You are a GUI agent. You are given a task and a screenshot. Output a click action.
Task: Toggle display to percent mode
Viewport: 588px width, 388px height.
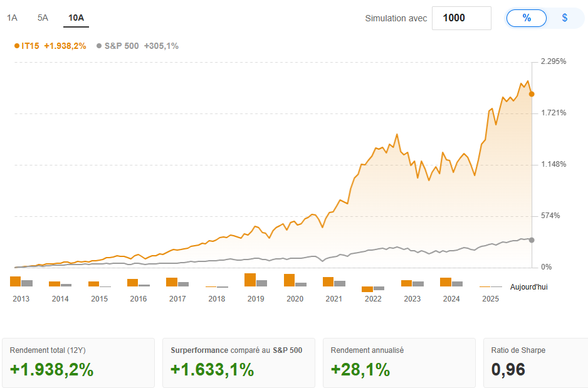(527, 18)
